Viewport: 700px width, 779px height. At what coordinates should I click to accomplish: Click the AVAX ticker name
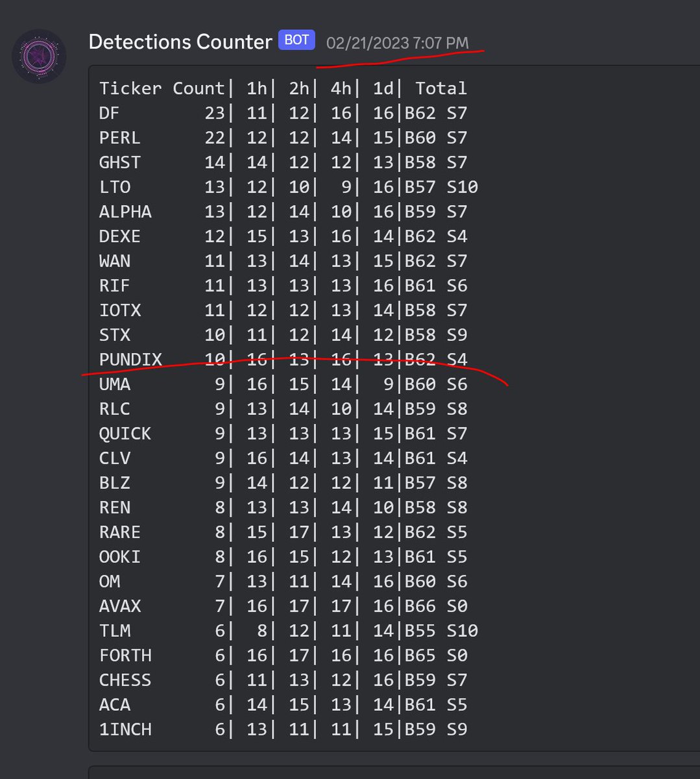pos(120,606)
